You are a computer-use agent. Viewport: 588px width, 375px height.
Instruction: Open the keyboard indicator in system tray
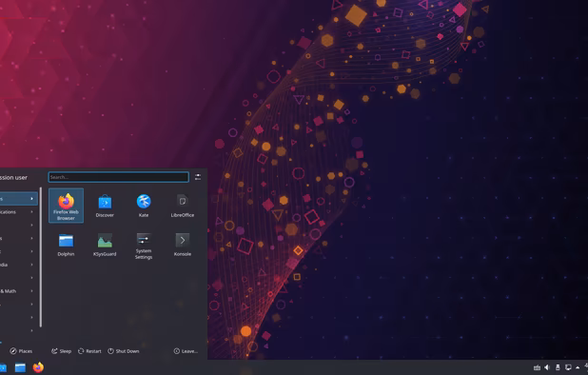(537, 367)
